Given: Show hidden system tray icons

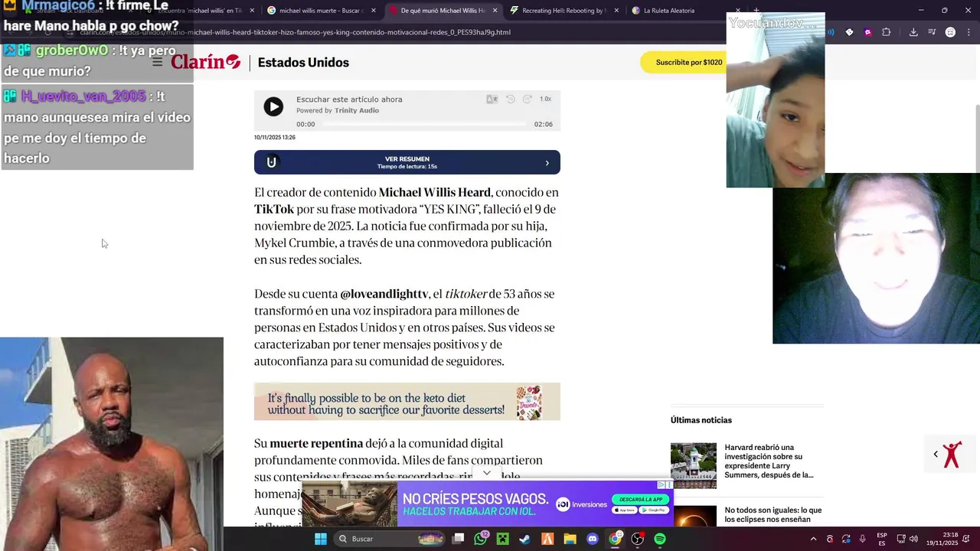Looking at the screenshot, I should pos(813,539).
